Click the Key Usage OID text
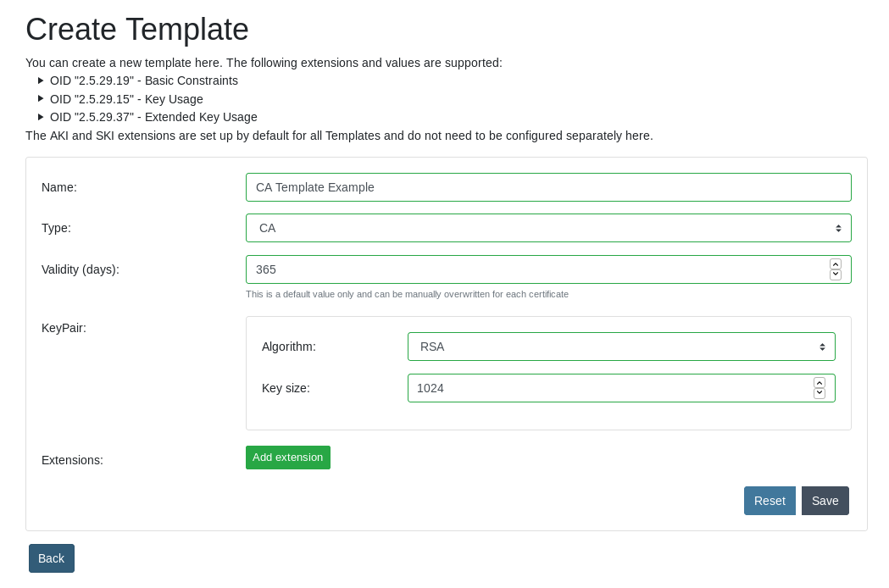The height and width of the screenshot is (588, 889). (x=126, y=99)
